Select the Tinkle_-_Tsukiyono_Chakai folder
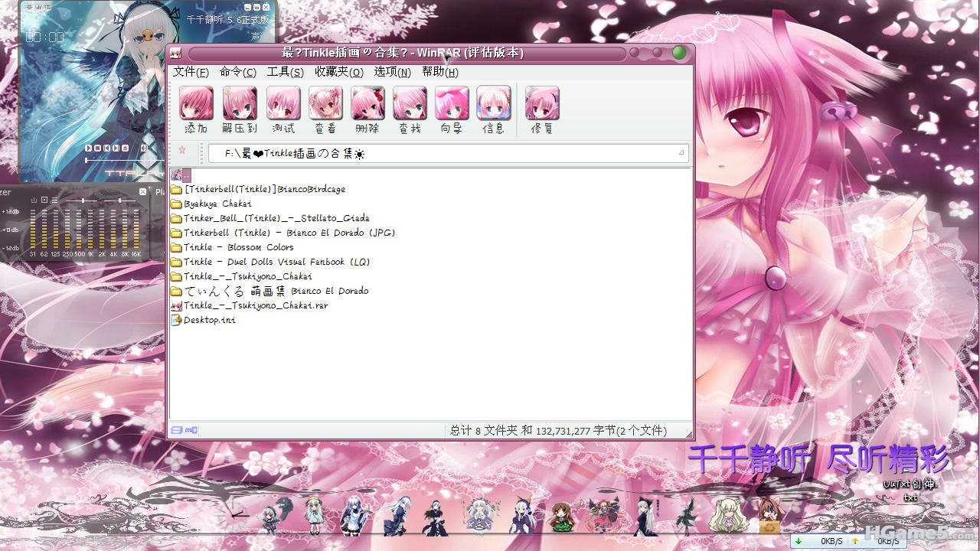 (241, 276)
